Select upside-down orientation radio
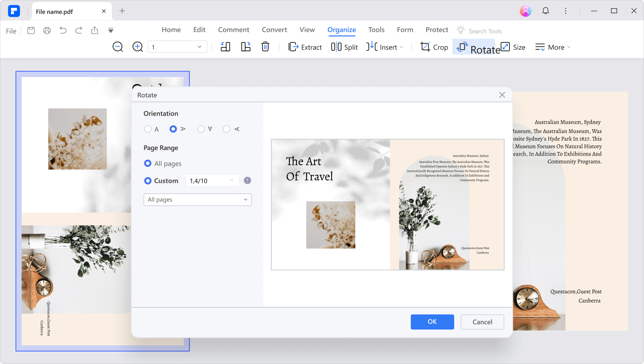This screenshot has width=644, height=364. click(x=201, y=129)
